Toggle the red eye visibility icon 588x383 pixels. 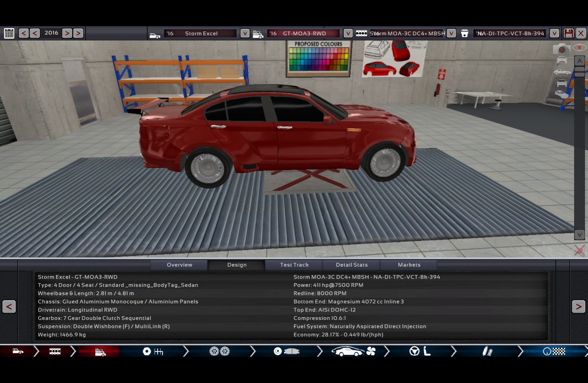click(x=579, y=48)
